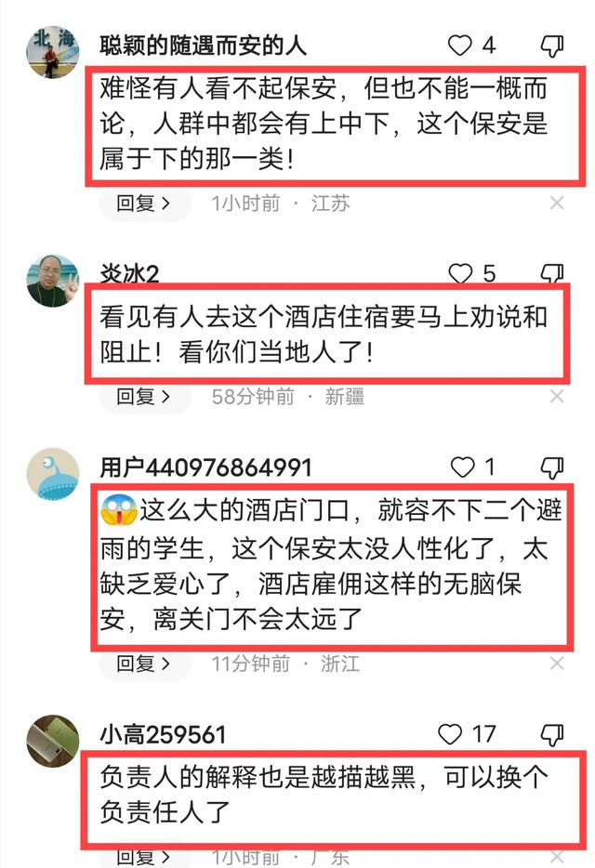Open the avatar of 聪颖的随遇而安的人
Screen dimensions: 595x868
tap(53, 52)
